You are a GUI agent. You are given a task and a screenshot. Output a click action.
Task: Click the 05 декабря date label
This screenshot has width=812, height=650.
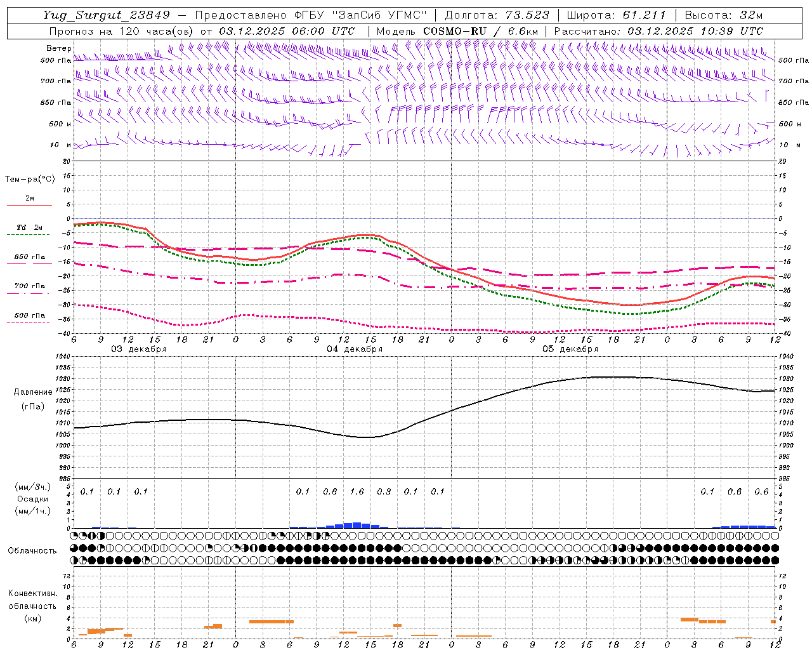coord(570,349)
